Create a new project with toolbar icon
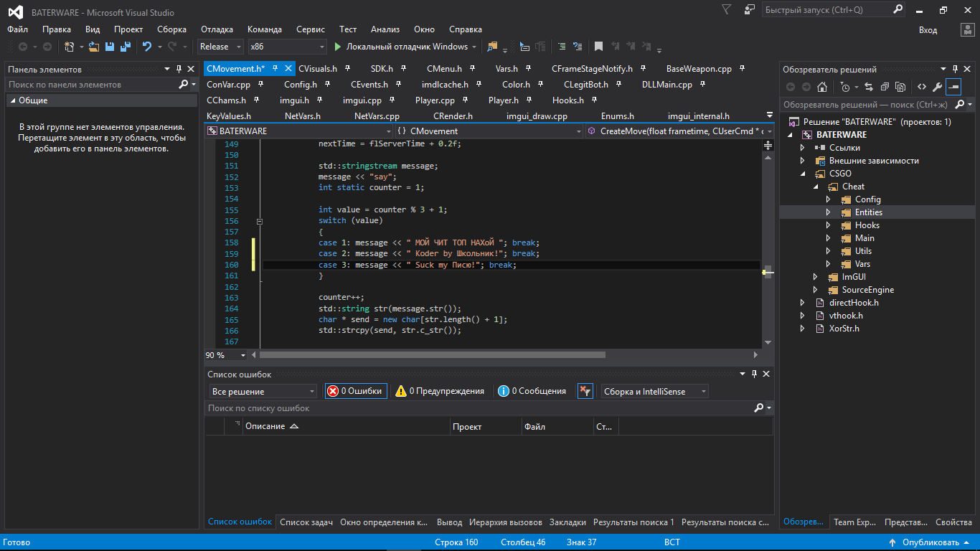 coord(69,47)
